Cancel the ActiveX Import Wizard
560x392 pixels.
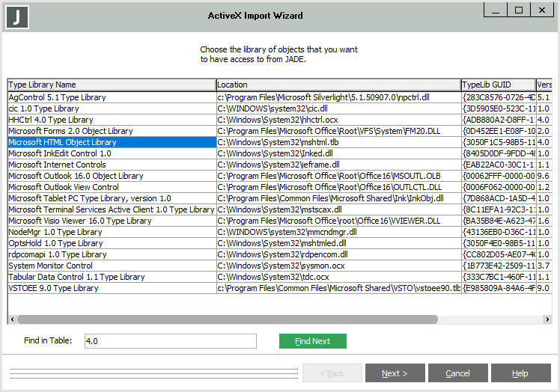[x=458, y=373]
